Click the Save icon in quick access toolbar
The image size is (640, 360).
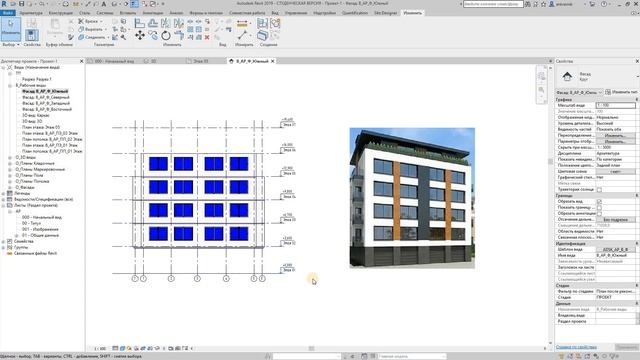(x=22, y=4)
